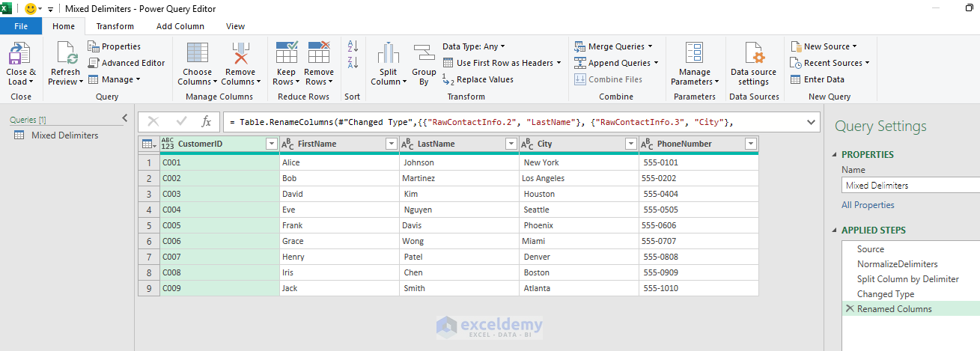Click the Group By icon
This screenshot has width=980, height=351.
tap(424, 54)
